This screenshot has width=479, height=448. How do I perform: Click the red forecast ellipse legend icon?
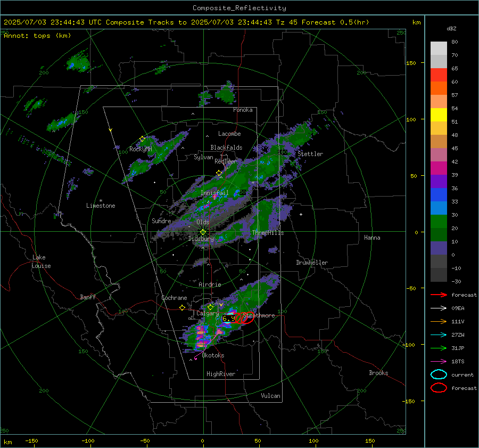(x=439, y=388)
